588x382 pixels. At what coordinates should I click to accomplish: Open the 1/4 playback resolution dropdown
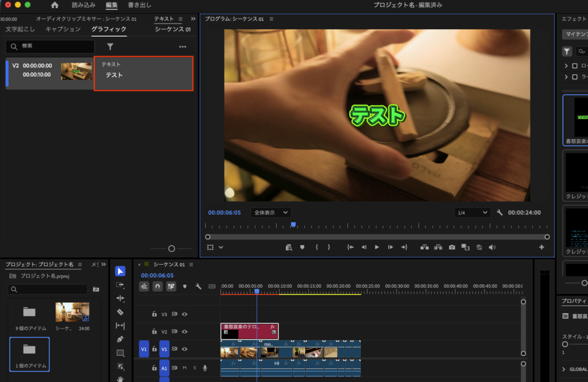click(472, 213)
